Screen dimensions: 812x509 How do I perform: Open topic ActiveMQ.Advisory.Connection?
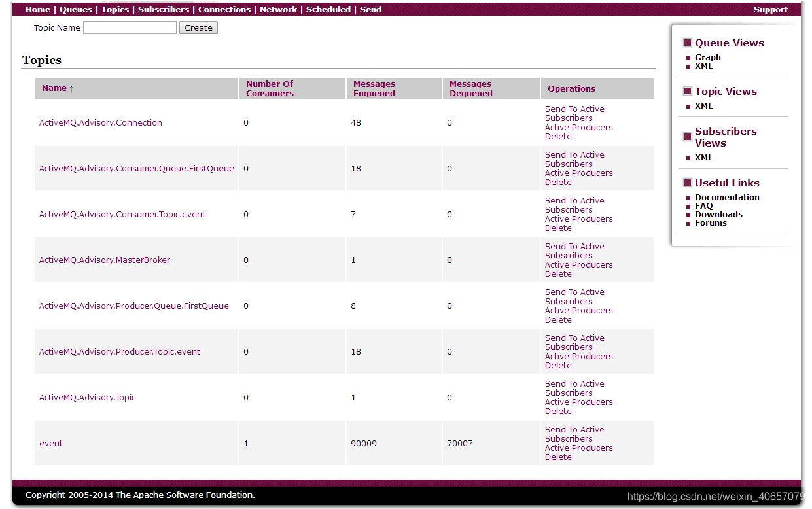(x=101, y=122)
